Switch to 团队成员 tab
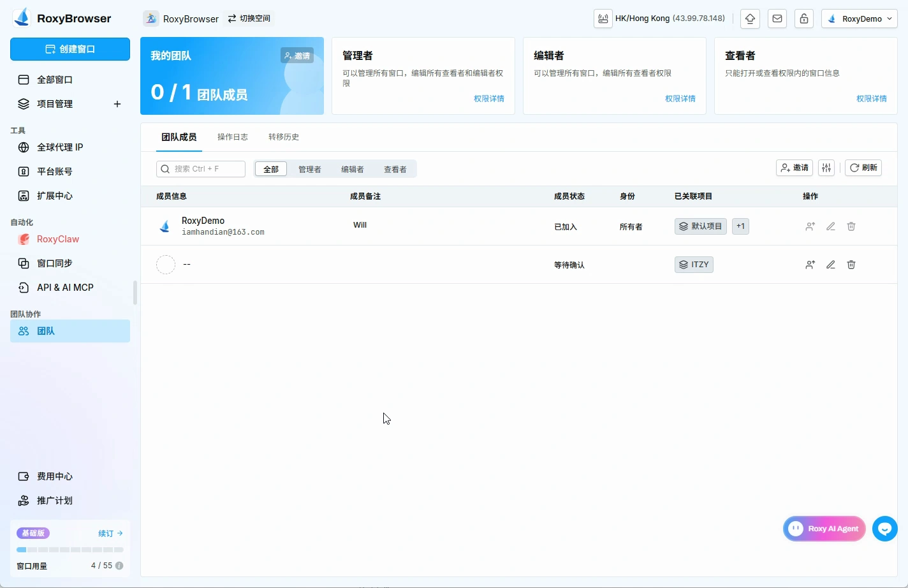The width and height of the screenshot is (908, 588). tap(179, 137)
